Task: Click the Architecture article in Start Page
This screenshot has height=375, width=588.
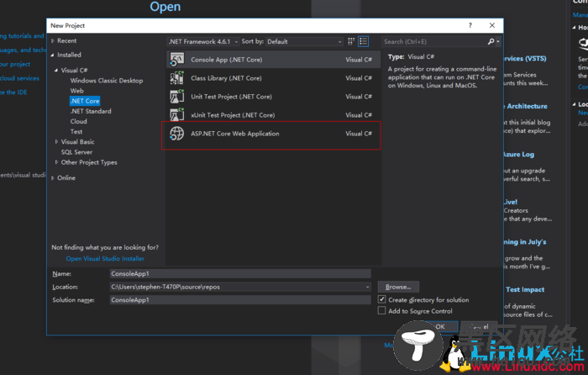Action: tap(526, 106)
